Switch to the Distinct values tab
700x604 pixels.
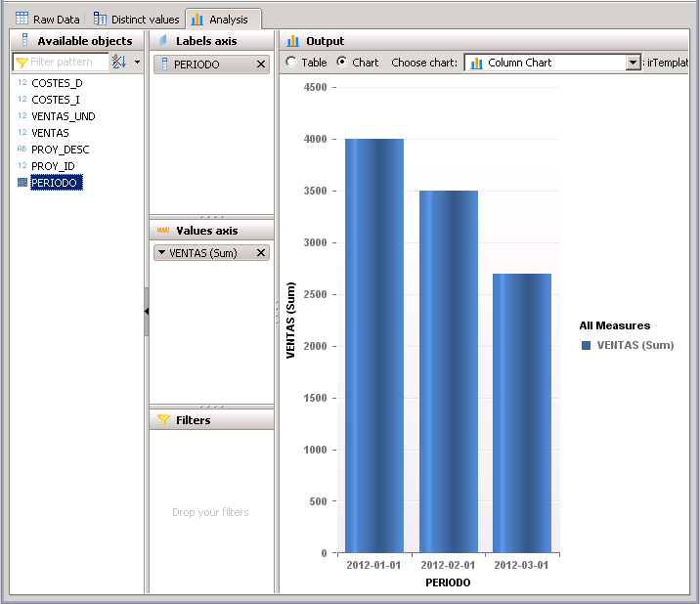[x=136, y=19]
